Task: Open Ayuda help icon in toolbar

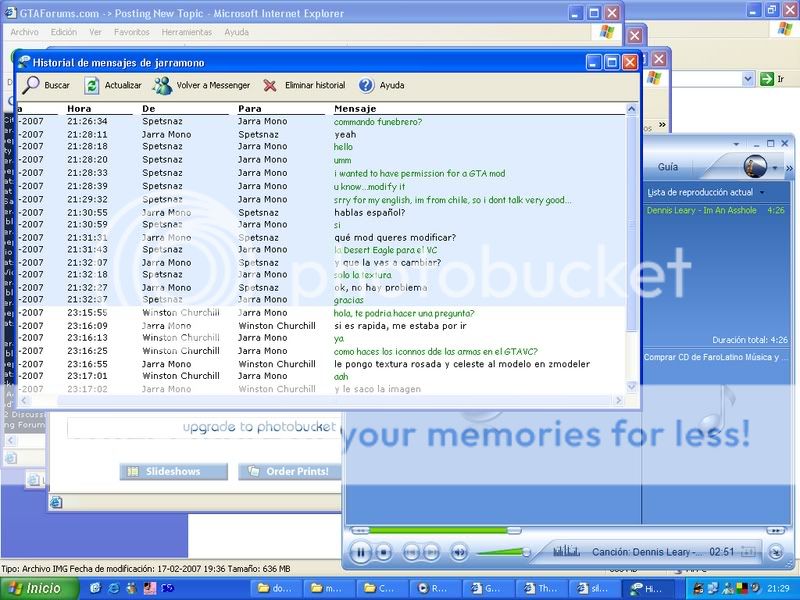Action: (366, 85)
